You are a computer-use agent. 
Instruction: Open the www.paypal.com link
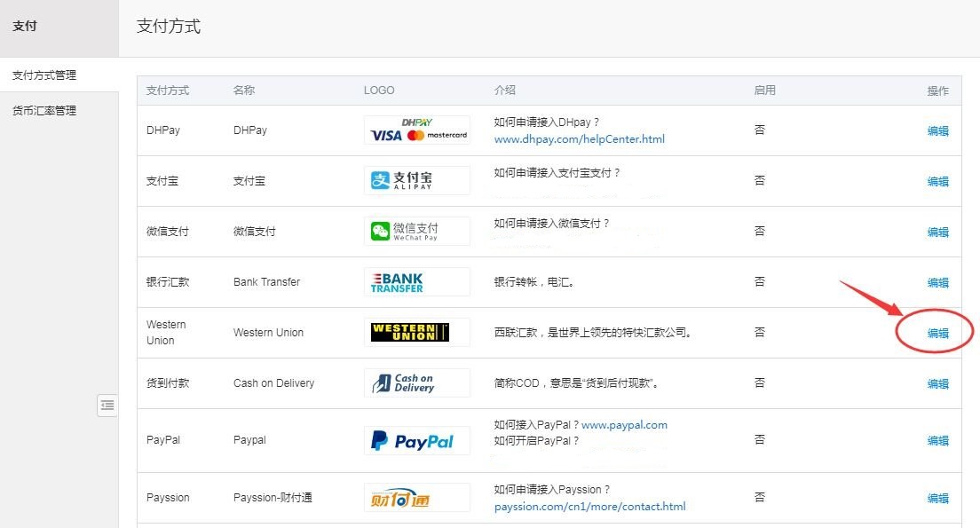click(624, 425)
